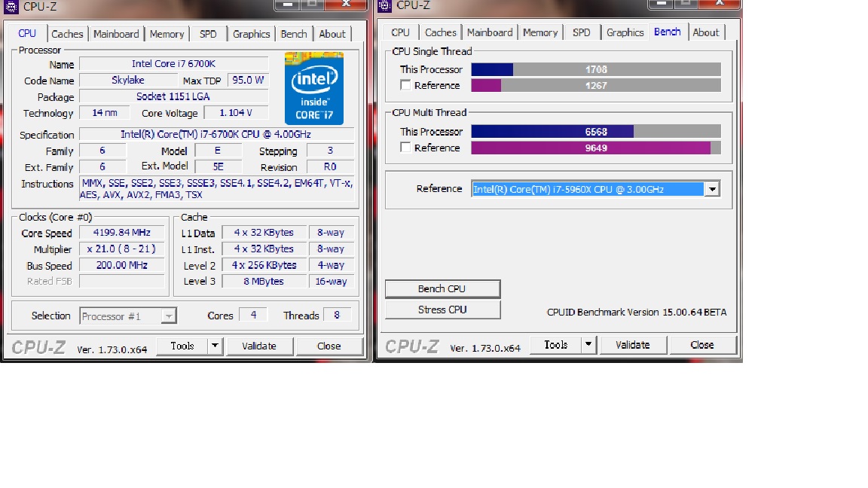This screenshot has height=488, width=868.
Task: Enable the CPU Multi Thread Reference checkbox
Action: [406, 148]
